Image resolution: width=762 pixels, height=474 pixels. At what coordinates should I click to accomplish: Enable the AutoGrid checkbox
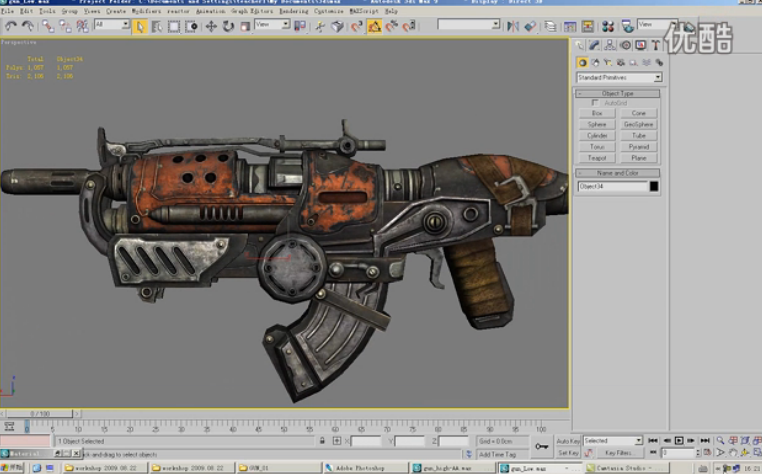click(x=595, y=103)
